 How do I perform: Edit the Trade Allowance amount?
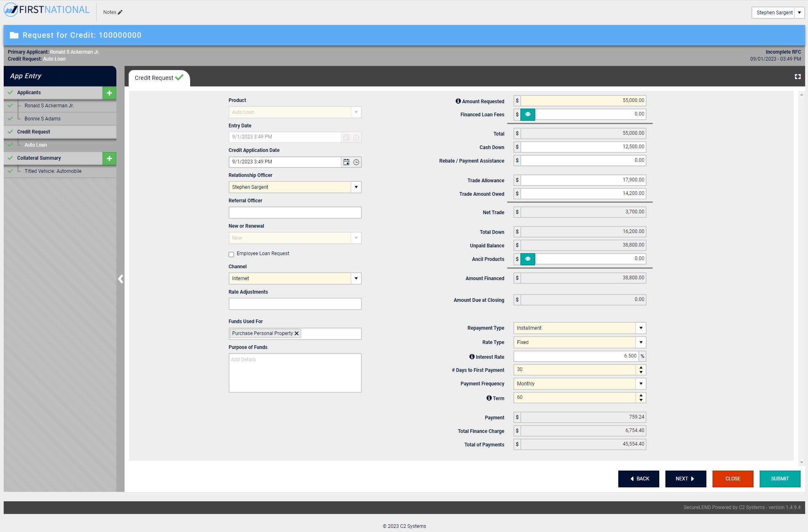tap(583, 180)
